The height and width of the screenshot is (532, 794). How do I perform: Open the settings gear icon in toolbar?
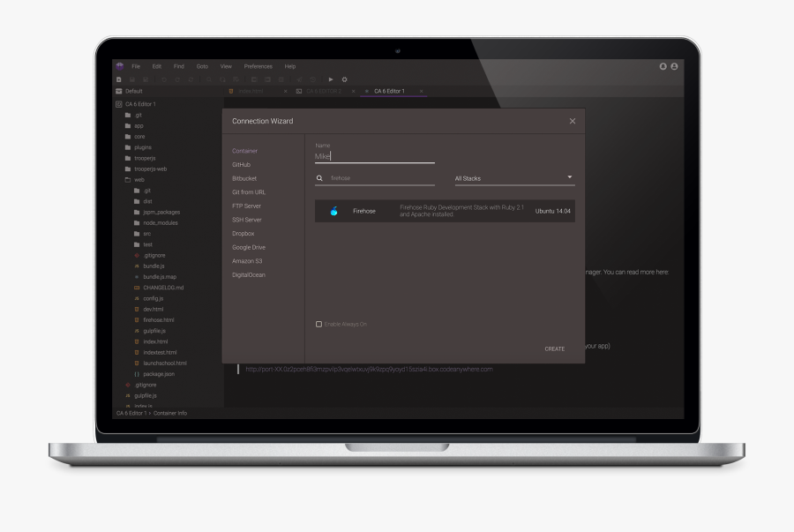(344, 79)
